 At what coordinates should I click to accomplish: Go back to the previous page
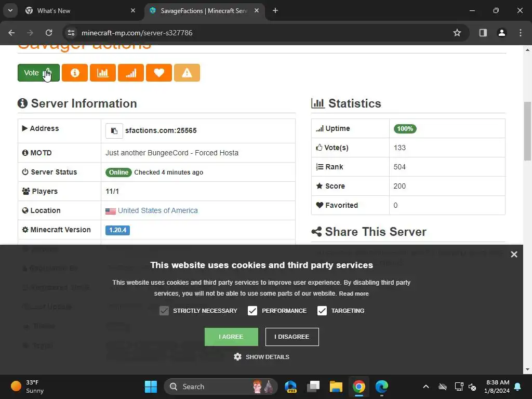pos(11,33)
